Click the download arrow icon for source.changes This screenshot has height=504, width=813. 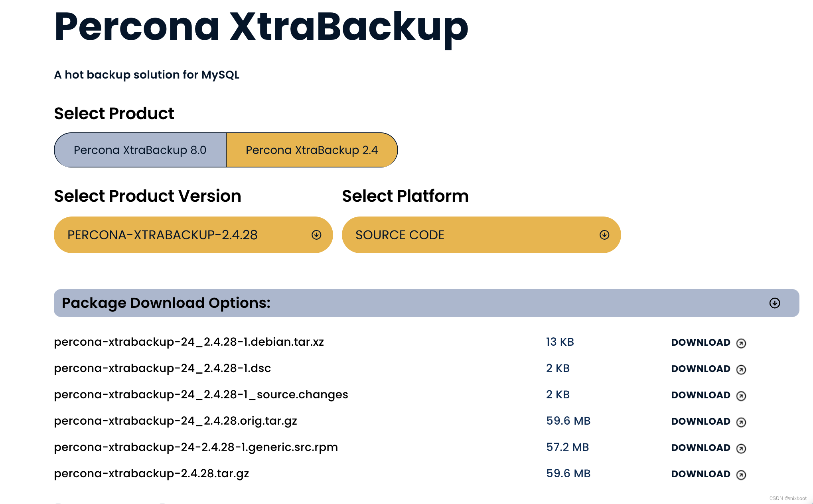[741, 396]
